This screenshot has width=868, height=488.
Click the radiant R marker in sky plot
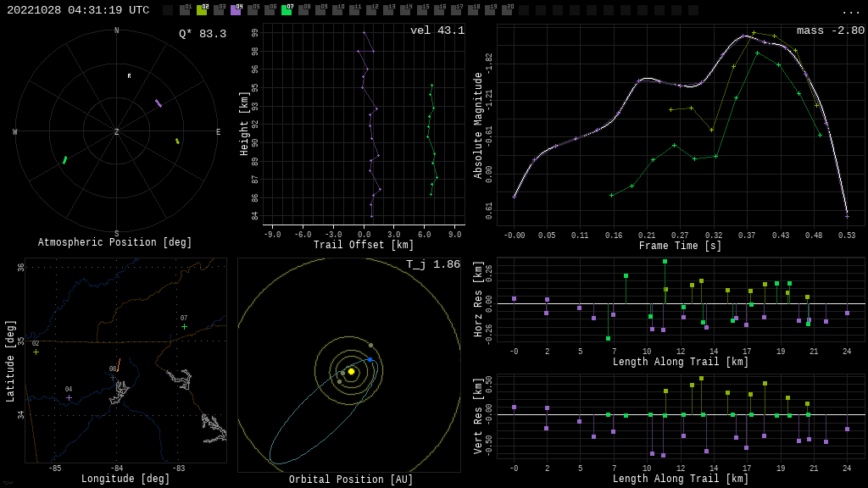[x=129, y=76]
